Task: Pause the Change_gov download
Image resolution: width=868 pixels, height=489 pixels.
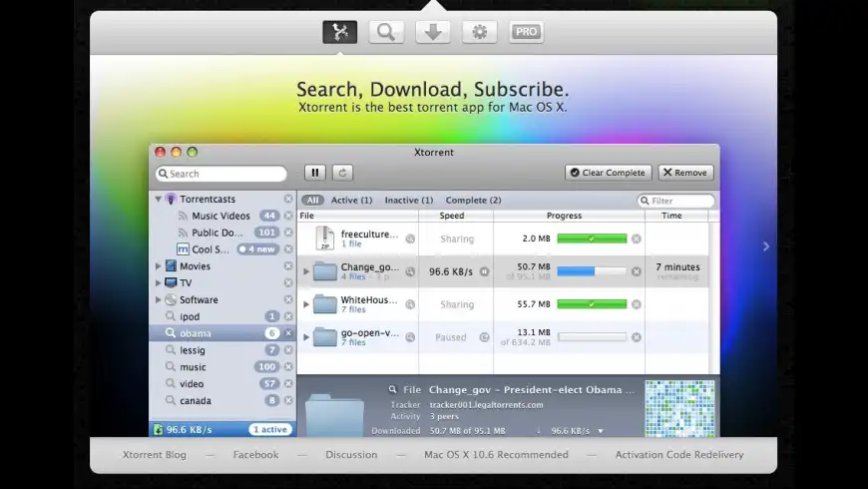Action: [x=484, y=271]
